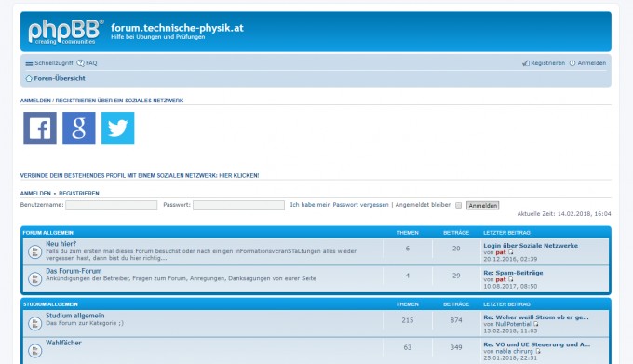This screenshot has height=364, width=633.
Task: Open post Login über Soziale Netzwerke
Action: click(x=531, y=246)
